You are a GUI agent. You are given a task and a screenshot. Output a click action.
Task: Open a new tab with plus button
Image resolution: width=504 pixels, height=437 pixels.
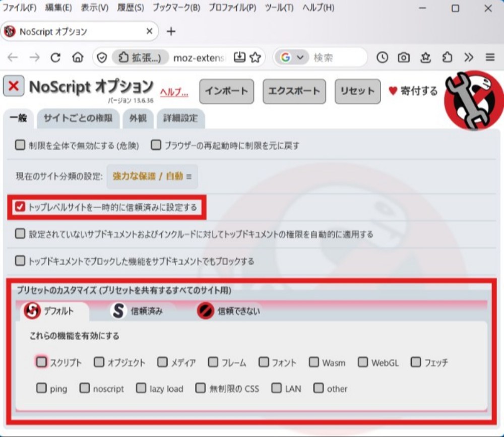click(x=171, y=31)
